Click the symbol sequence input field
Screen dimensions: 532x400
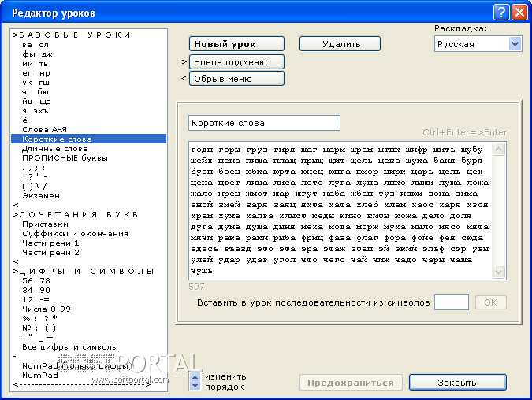pos(452,302)
